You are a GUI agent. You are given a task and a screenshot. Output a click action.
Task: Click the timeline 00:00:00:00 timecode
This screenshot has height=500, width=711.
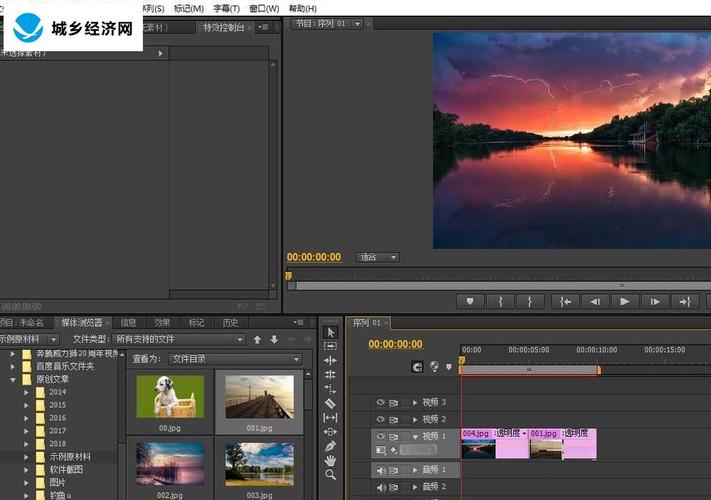(395, 344)
